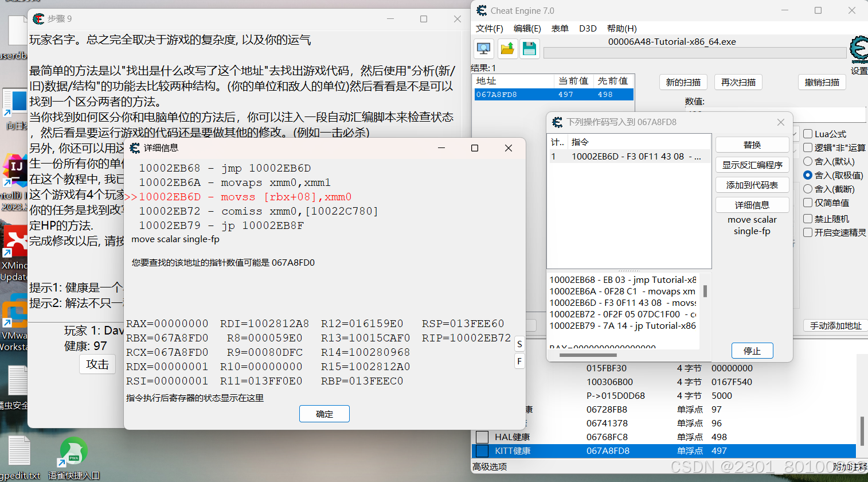Click the logo icon of 步骤 9 window

click(38, 19)
